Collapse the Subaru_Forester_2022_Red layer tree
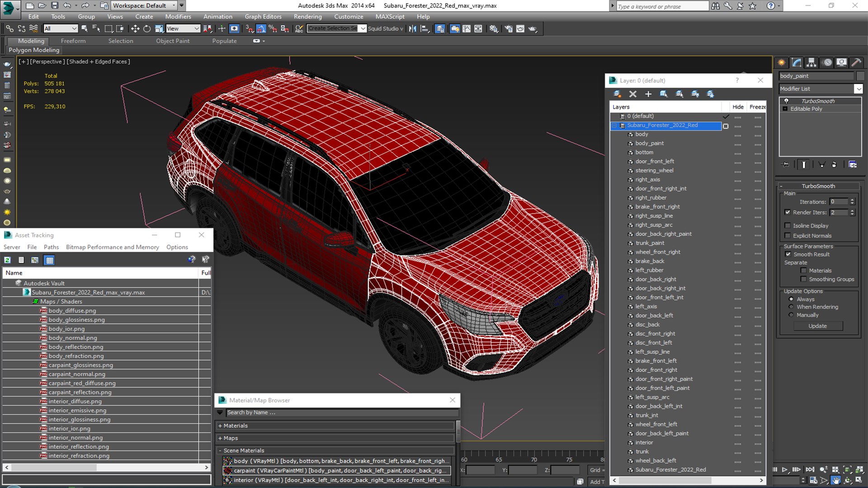Screen dimensions: 868x488 pos(614,126)
